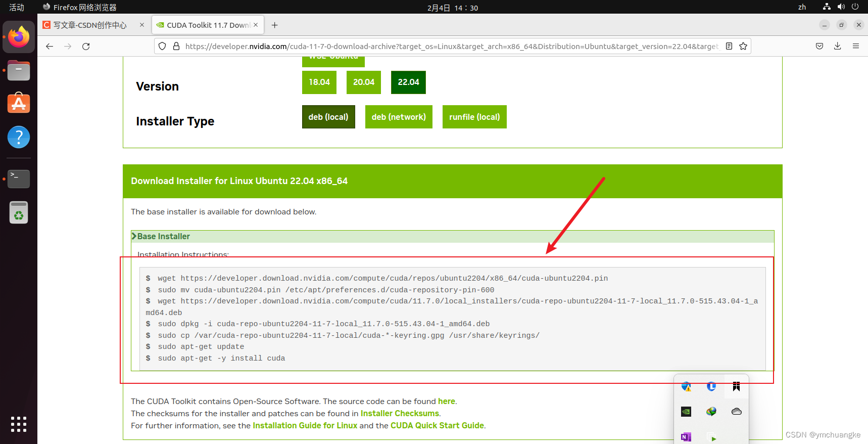The width and height of the screenshot is (868, 444).
Task: Click the Windows Security warning tray icon
Action: coord(686,387)
